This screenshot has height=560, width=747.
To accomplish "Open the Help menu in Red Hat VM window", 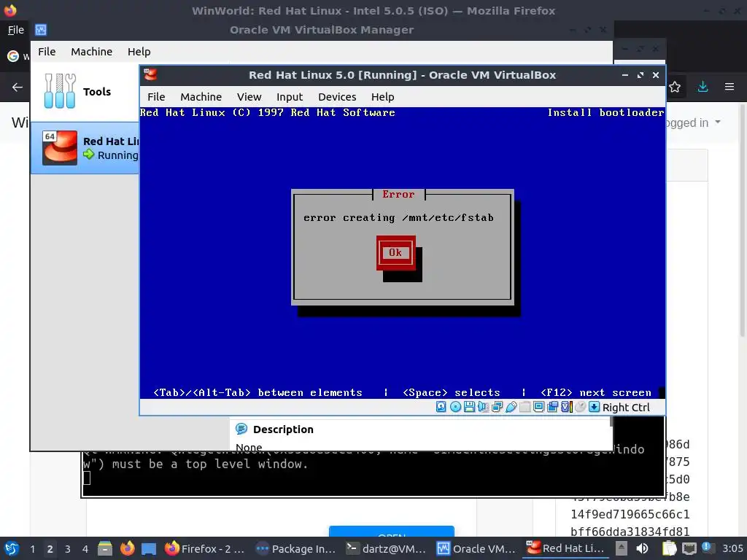I will 382,97.
